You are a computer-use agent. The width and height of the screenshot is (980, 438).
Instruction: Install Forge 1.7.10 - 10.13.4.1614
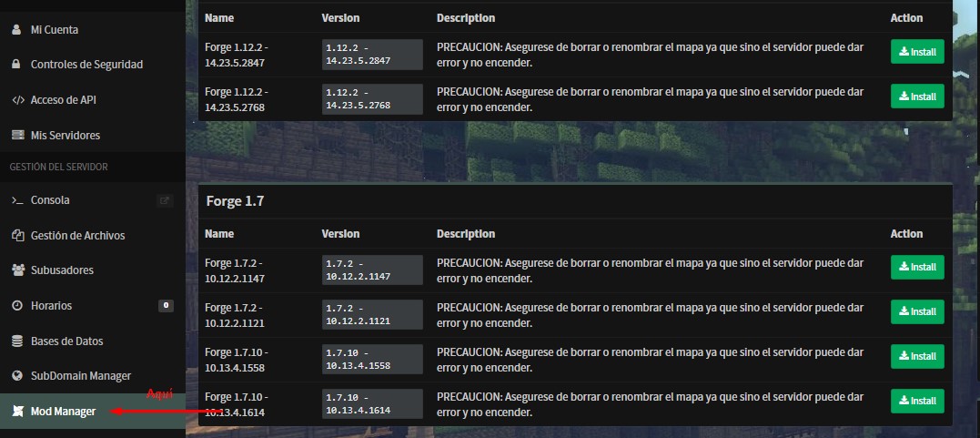click(917, 401)
